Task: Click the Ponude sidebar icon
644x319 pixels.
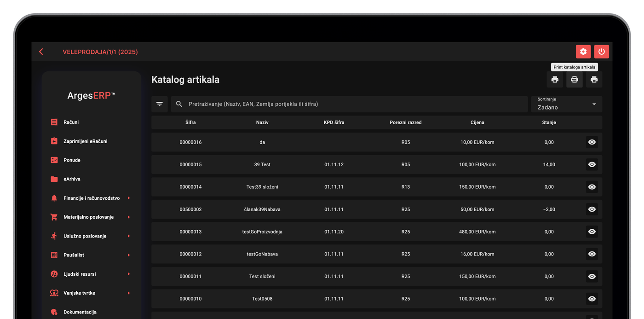Action: pos(54,160)
